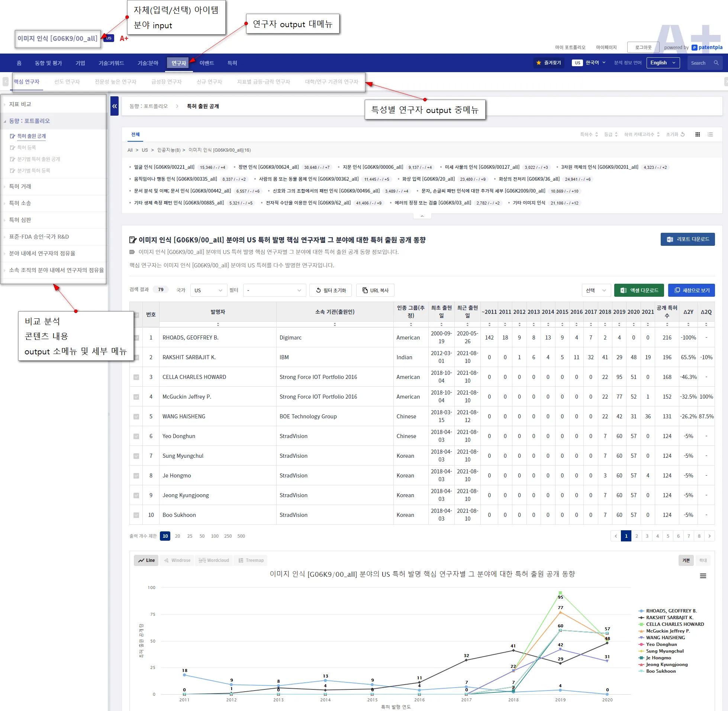Screen dimensions: 728x711
Task: Go to page 2 of results
Action: click(637, 536)
